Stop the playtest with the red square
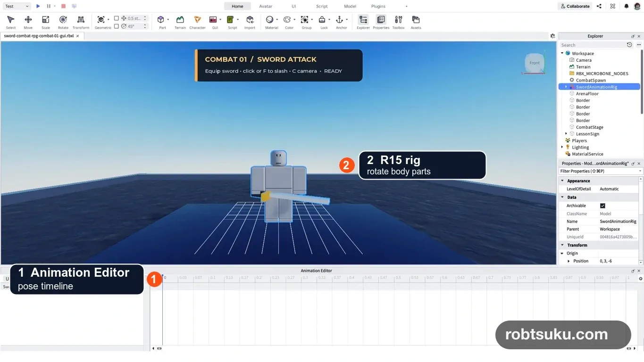The height and width of the screenshot is (362, 644). [63, 6]
